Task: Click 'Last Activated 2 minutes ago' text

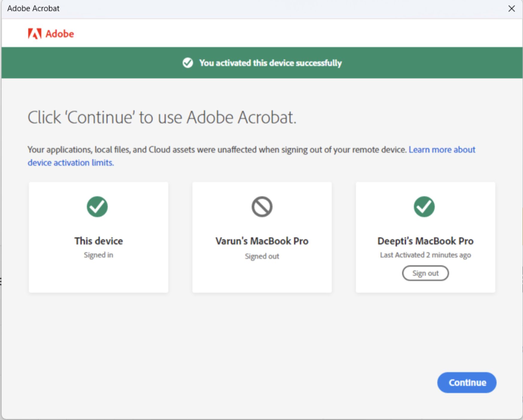Action: (425, 255)
